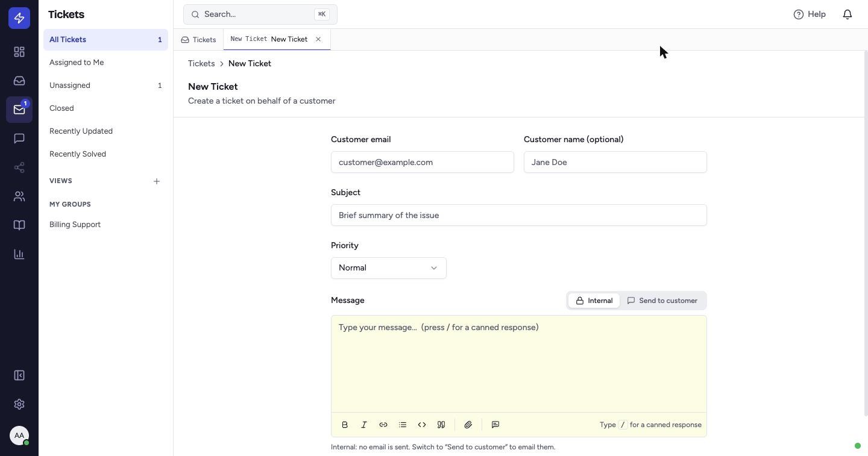Click the Customer email field
Screen dimensions: 868x456
pos(423,162)
